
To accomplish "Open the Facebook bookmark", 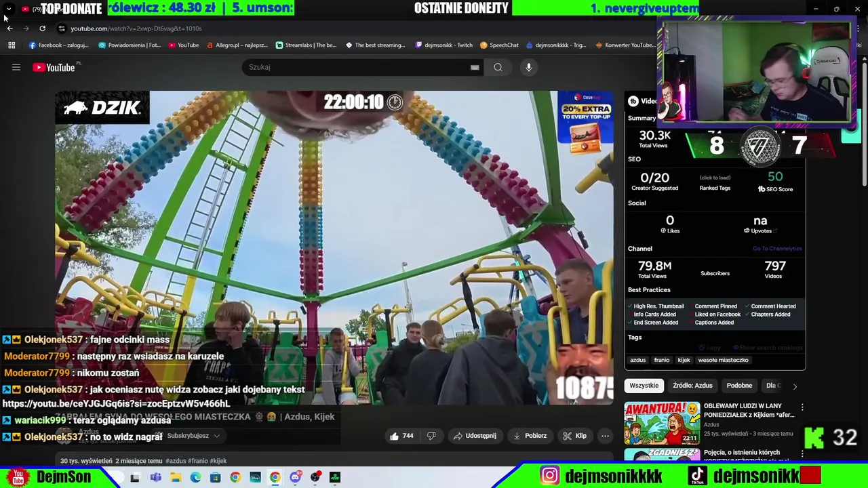I will 59,45.
